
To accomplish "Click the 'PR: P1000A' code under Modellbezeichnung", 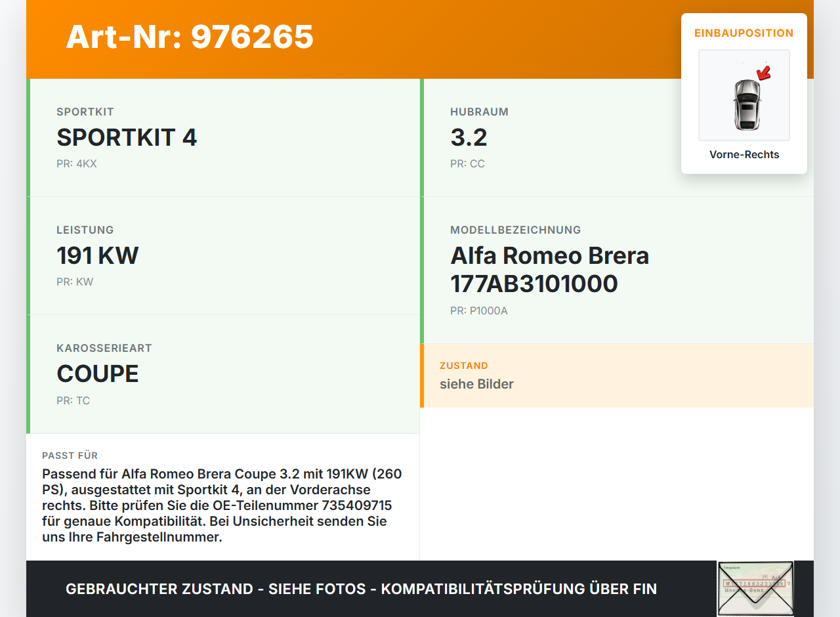I will (x=478, y=310).
